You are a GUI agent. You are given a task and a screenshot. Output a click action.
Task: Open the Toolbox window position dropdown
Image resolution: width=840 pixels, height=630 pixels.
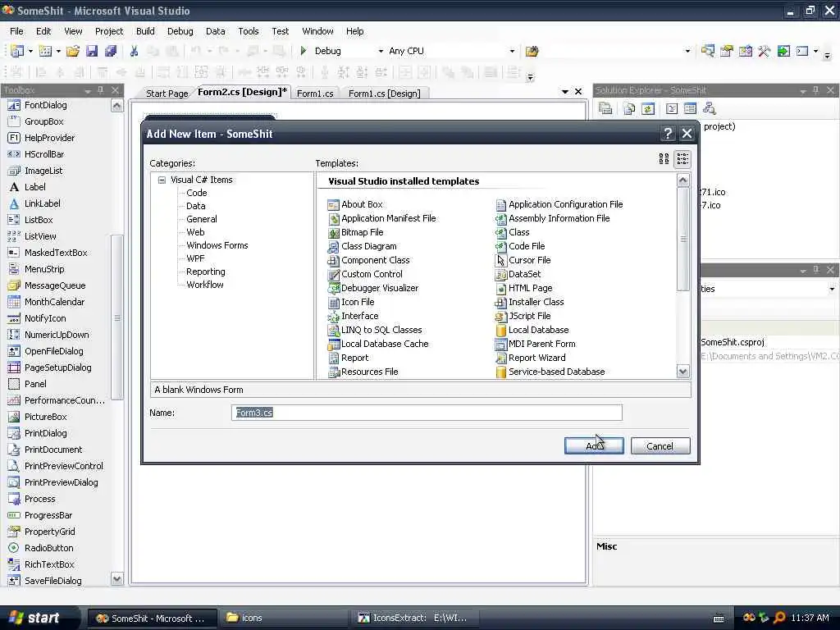pos(87,91)
